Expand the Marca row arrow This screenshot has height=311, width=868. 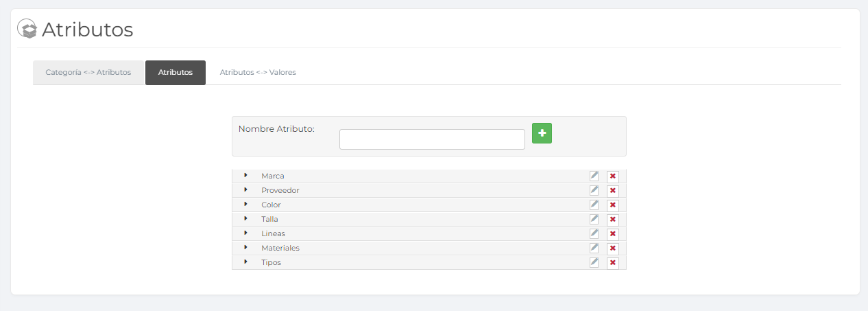point(245,175)
